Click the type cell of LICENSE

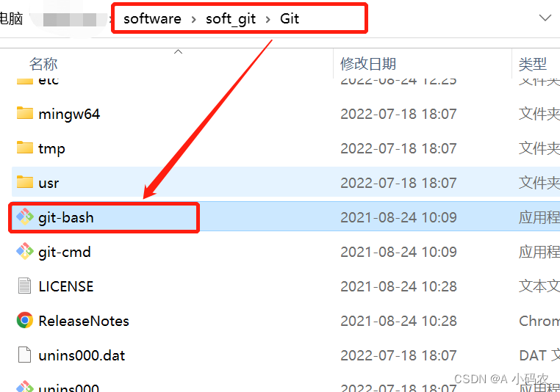[x=539, y=286]
